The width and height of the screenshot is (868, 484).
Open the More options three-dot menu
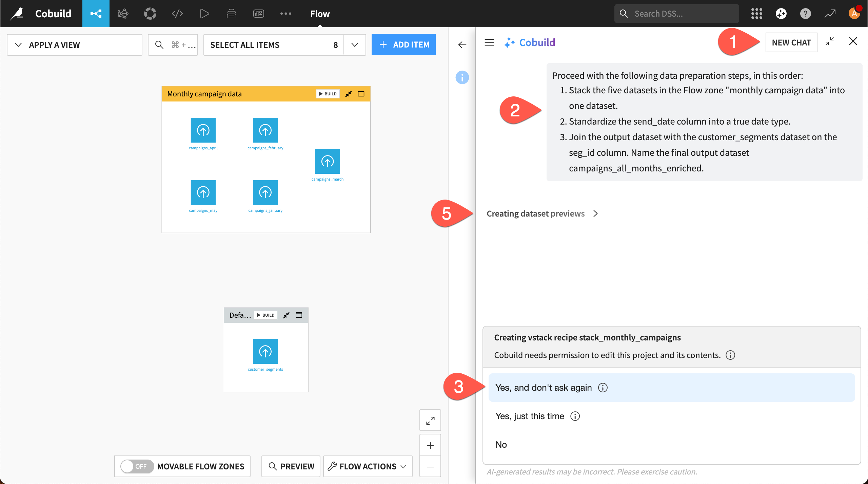[285, 14]
